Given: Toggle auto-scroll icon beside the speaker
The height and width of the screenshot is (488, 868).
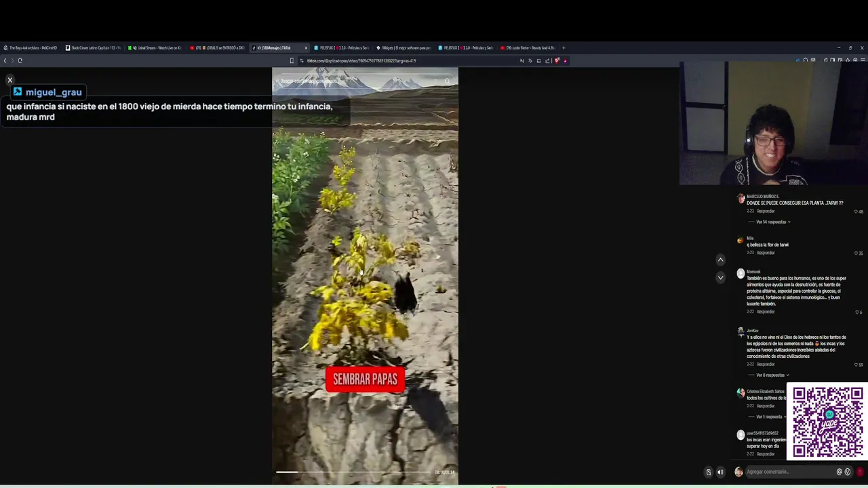Looking at the screenshot, I should (x=709, y=472).
